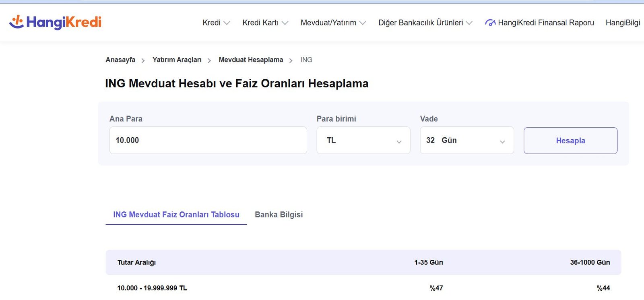This screenshot has width=644, height=300.
Task: Click the Yatırım Araçları breadcrumb link
Action: coord(177,60)
